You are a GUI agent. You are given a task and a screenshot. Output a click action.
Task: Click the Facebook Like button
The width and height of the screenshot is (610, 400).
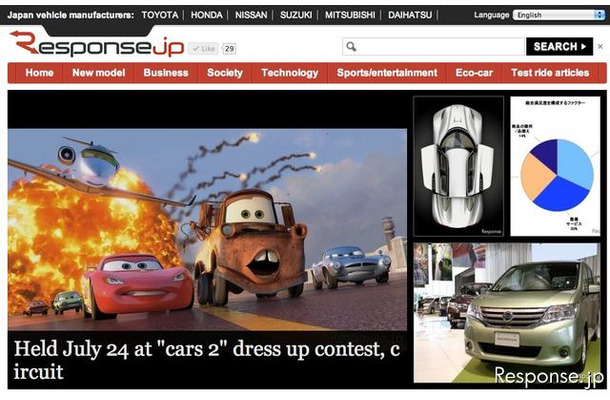pyautogui.click(x=203, y=49)
